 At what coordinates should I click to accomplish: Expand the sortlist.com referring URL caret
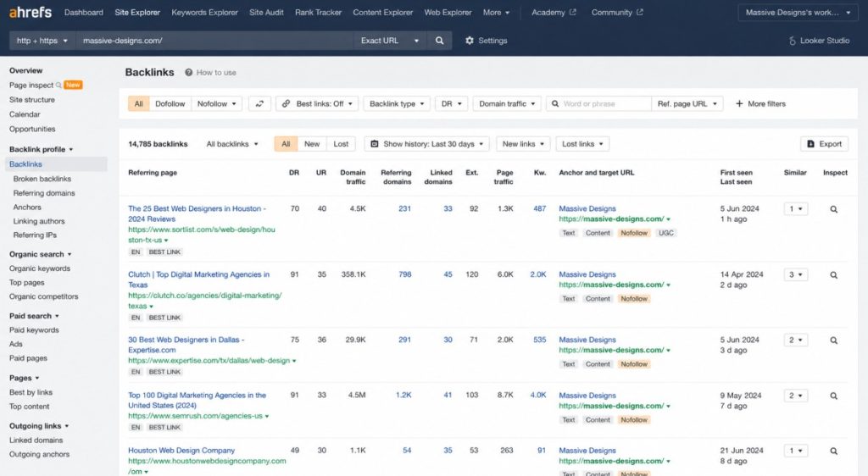pos(166,241)
